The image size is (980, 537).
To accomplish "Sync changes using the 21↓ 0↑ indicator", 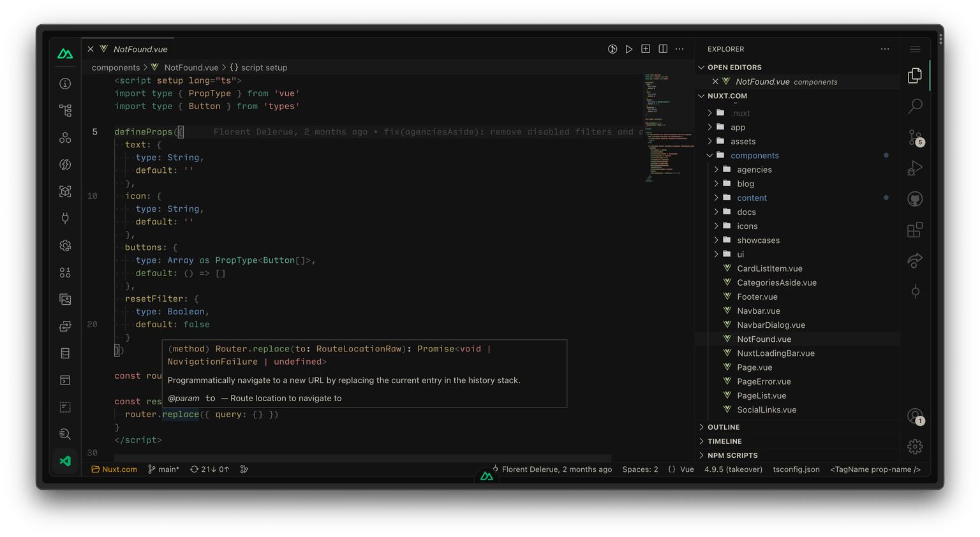I will pos(209,469).
